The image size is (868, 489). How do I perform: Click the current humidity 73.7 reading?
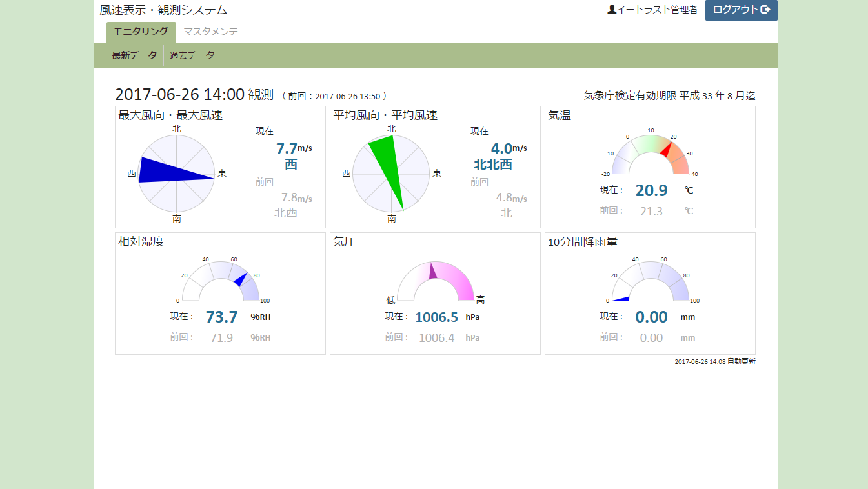point(221,317)
